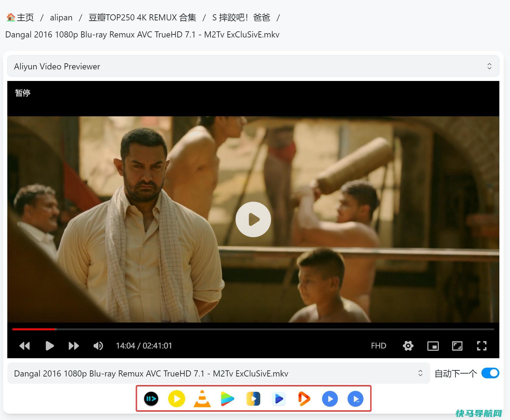
Task: Launch the VLC cone icon
Action: [x=202, y=399]
